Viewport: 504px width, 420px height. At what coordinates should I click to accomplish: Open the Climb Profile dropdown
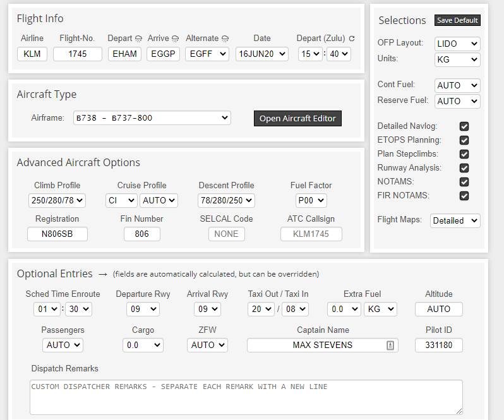(57, 201)
